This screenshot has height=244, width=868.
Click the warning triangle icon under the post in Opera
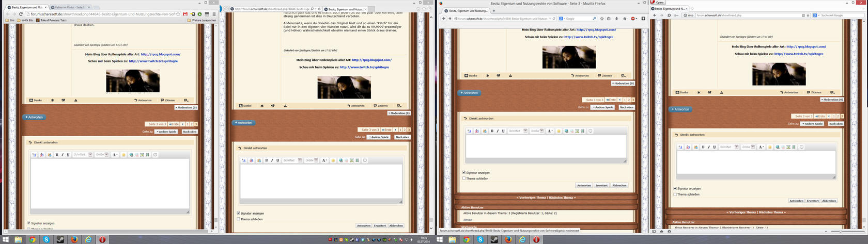(x=721, y=92)
